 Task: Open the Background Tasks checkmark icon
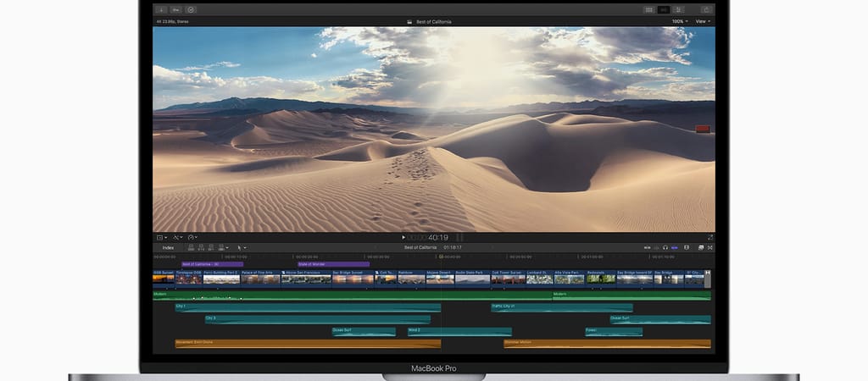click(x=191, y=9)
